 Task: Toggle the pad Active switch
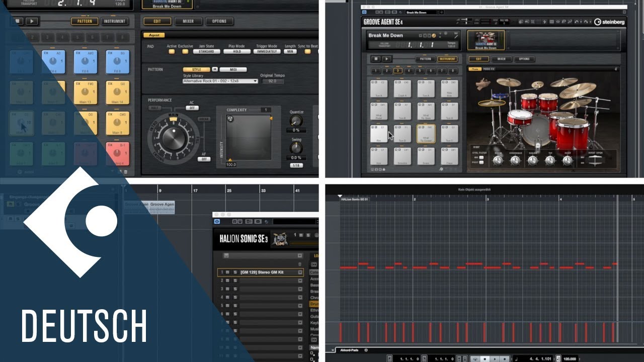[x=172, y=51]
